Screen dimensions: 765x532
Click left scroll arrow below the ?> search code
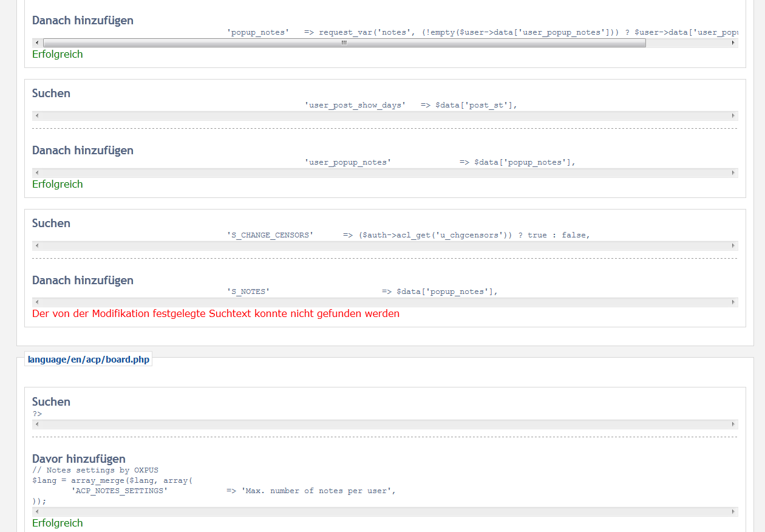[x=37, y=425]
